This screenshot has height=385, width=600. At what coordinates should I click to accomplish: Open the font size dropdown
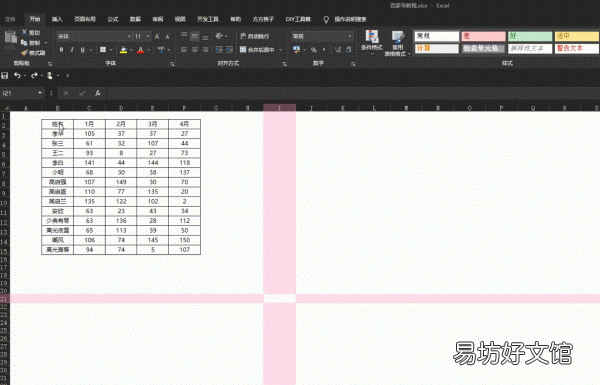(x=148, y=36)
